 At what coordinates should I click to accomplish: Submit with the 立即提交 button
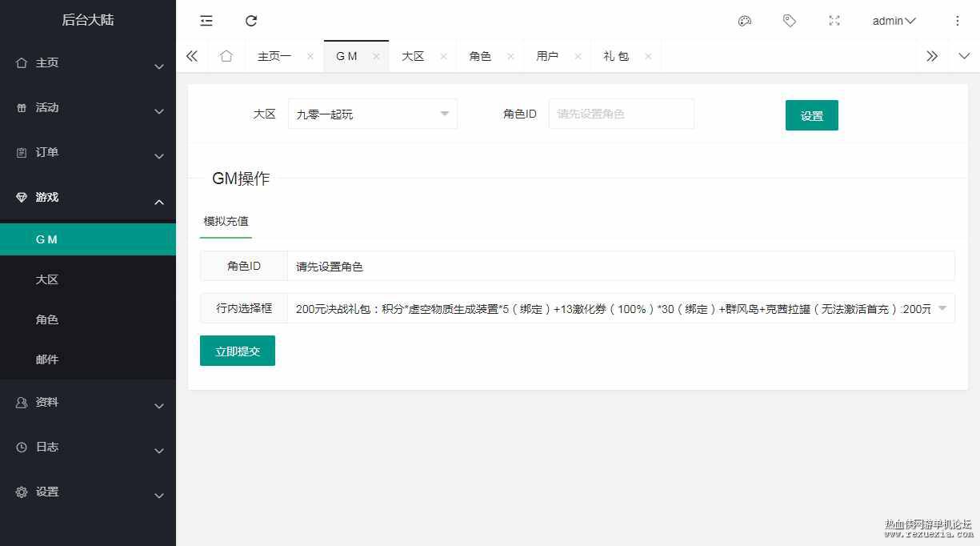(x=238, y=351)
